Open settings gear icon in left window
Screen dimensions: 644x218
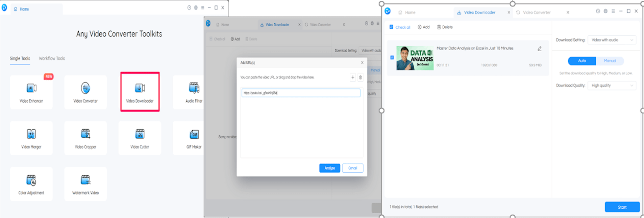196,7
